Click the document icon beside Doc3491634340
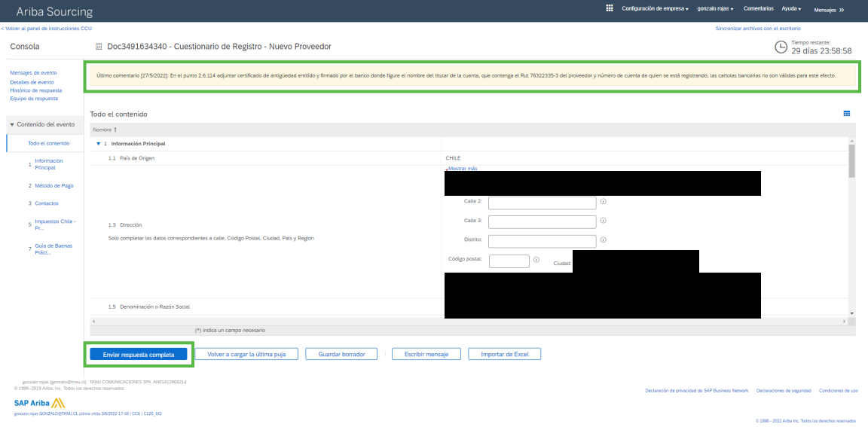The image size is (868, 427). 99,47
